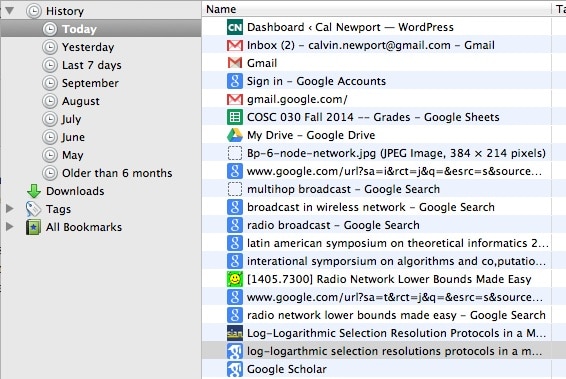Expand the All Bookmarks section
This screenshot has height=379, width=566.
(10, 227)
